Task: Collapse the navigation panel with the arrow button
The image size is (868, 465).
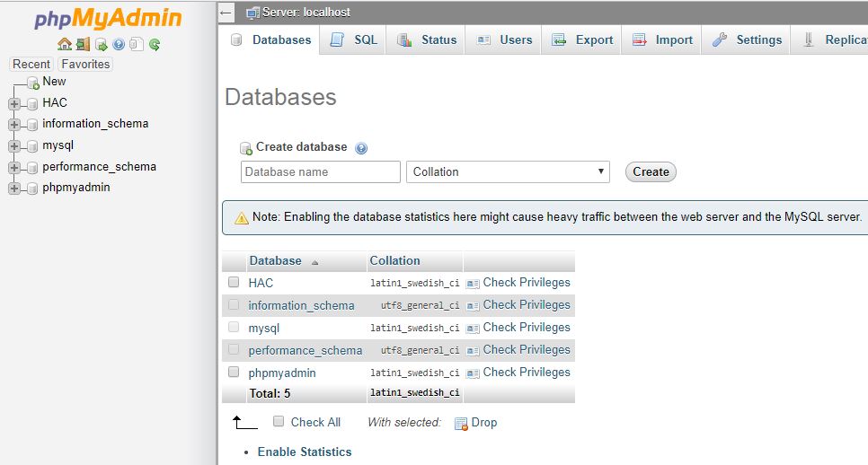Action: tap(226, 13)
